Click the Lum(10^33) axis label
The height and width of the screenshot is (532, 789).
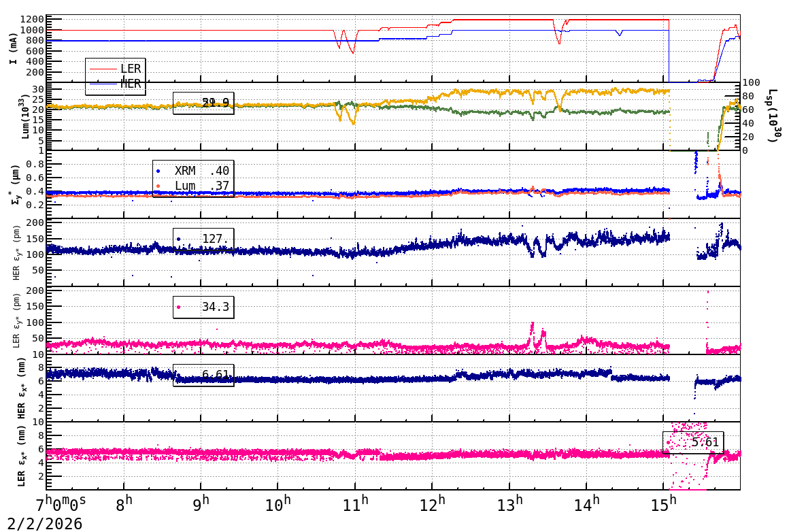click(26, 116)
